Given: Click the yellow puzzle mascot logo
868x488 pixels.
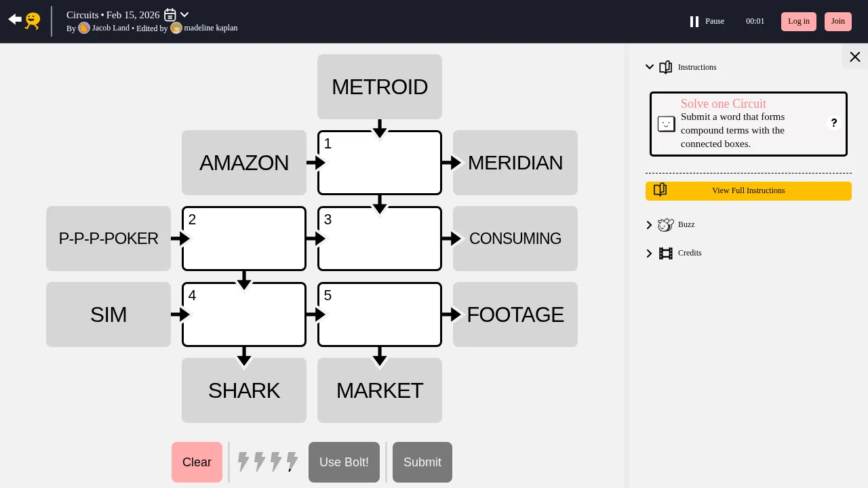Looking at the screenshot, I should click(33, 21).
